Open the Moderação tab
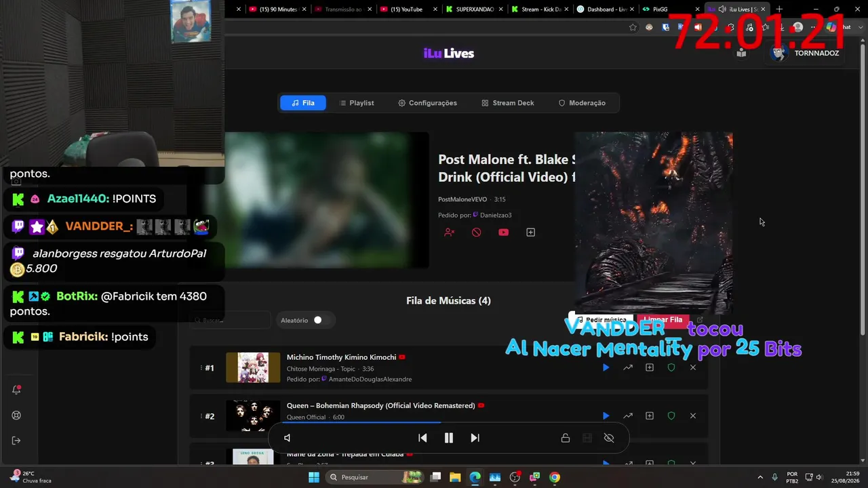Screen dimensions: 868x488 582,103
